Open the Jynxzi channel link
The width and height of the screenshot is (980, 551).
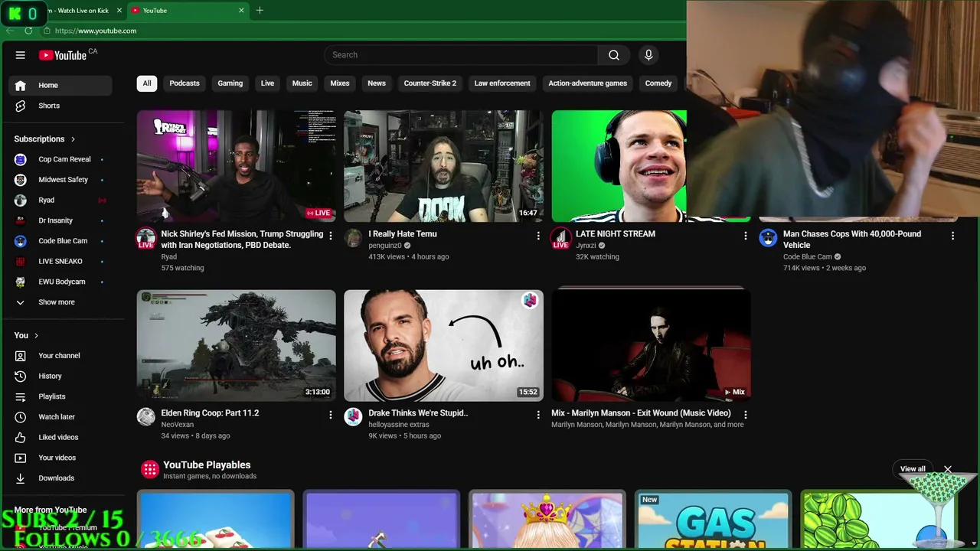tap(586, 246)
